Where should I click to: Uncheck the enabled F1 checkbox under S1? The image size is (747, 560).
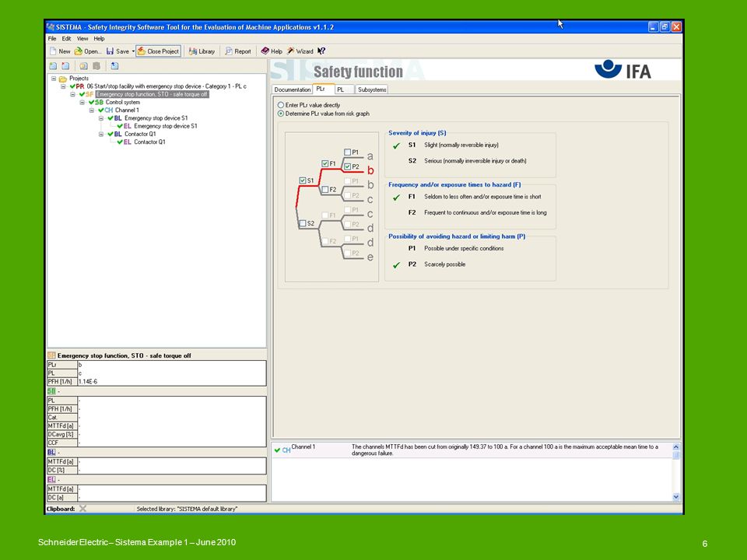pos(325,163)
